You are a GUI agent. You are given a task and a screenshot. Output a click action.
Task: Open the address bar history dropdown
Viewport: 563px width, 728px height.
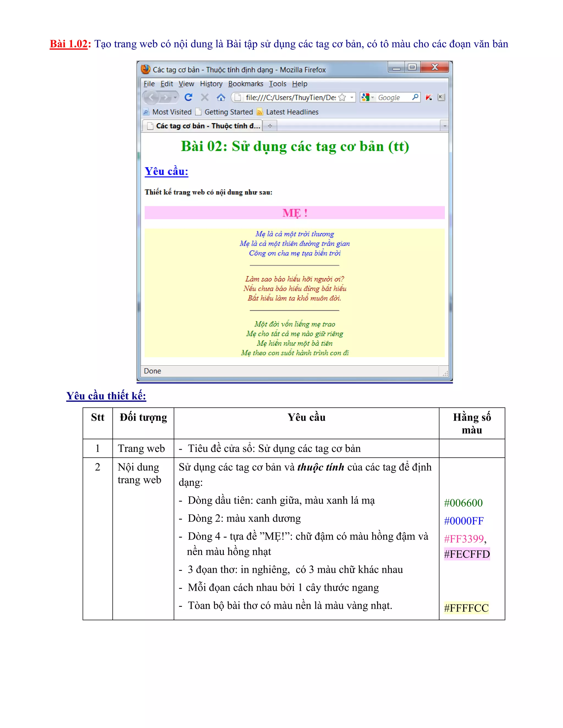[352, 97]
